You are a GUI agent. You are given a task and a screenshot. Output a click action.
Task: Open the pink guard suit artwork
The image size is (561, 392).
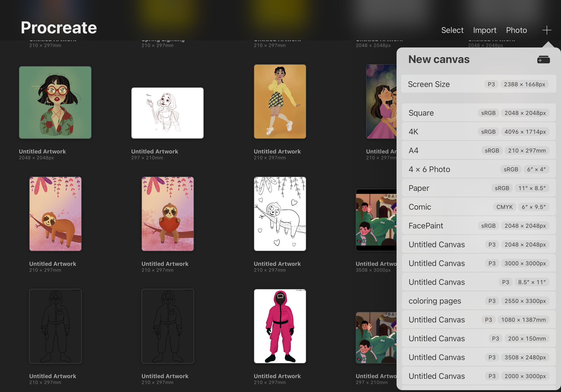coord(280,326)
